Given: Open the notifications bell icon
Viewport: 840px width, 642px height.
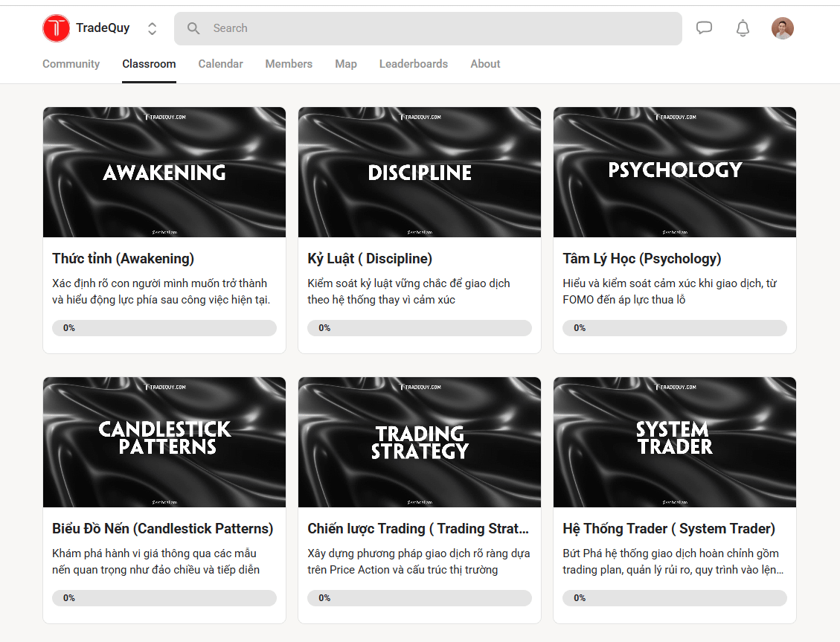Looking at the screenshot, I should tap(743, 28).
